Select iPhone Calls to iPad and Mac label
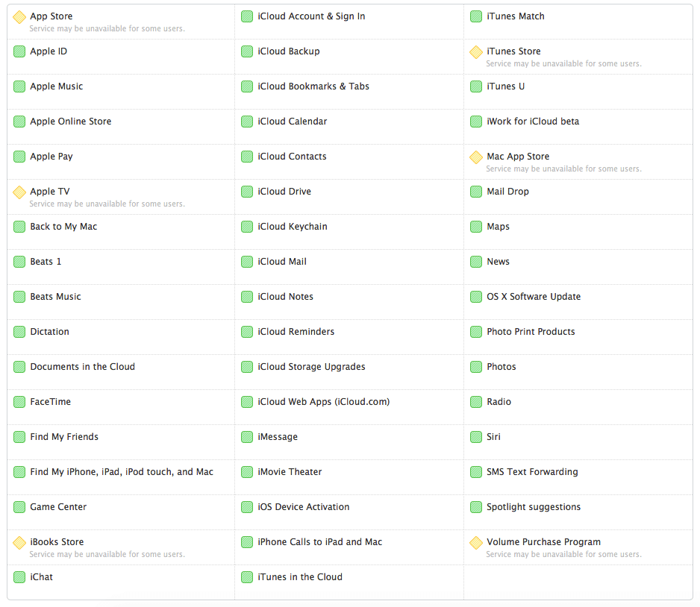 pyautogui.click(x=319, y=542)
